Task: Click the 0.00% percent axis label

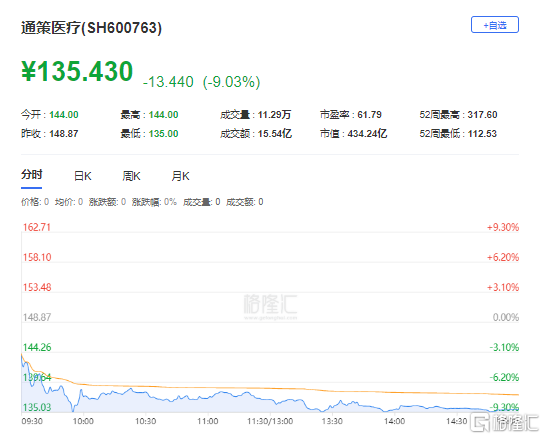Action: click(x=506, y=317)
